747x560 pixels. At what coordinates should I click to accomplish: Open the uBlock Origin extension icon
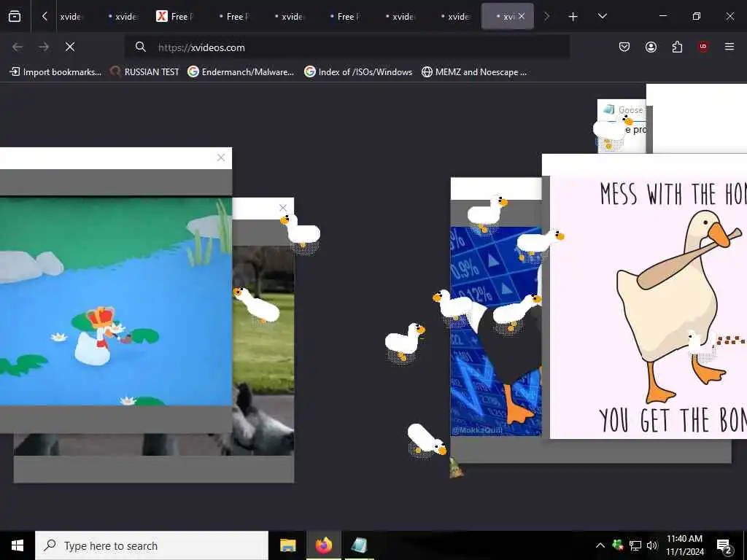[x=703, y=47]
